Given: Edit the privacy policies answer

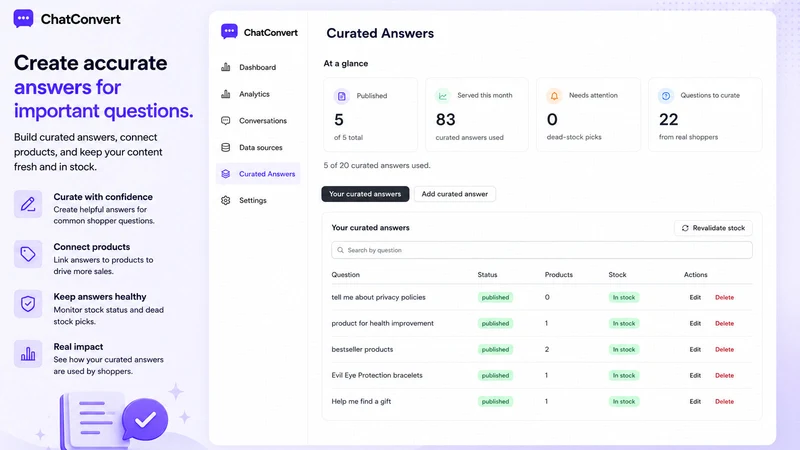Looking at the screenshot, I should [x=695, y=297].
